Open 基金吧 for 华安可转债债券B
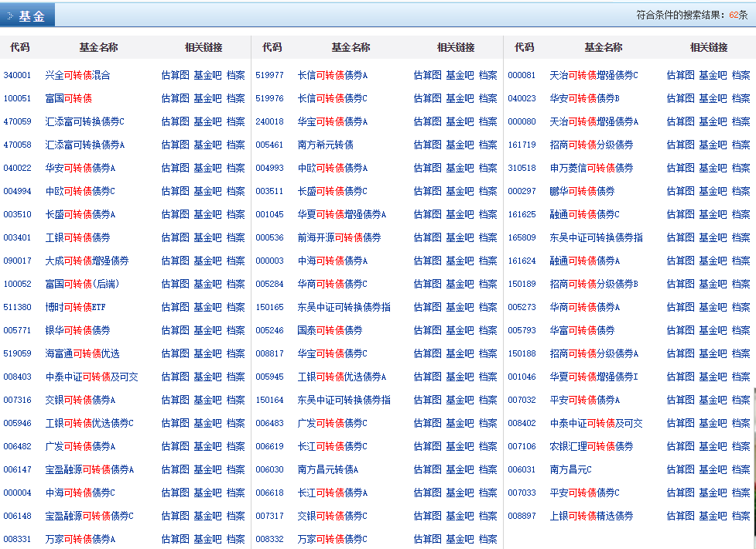This screenshot has width=756, height=549. pyautogui.click(x=713, y=98)
